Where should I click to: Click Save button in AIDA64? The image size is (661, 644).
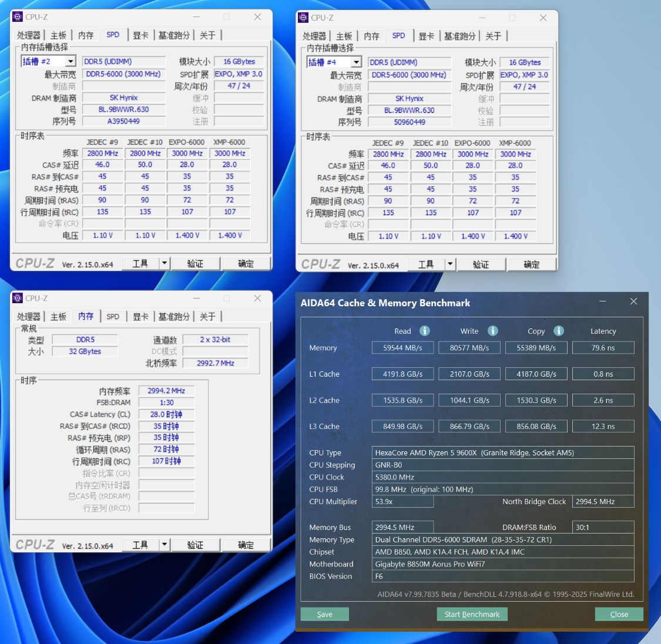324,614
